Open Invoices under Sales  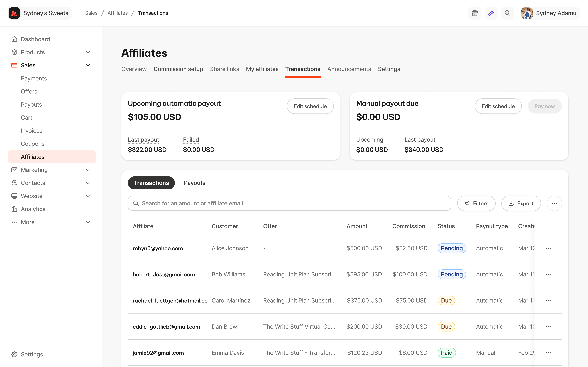(32, 131)
